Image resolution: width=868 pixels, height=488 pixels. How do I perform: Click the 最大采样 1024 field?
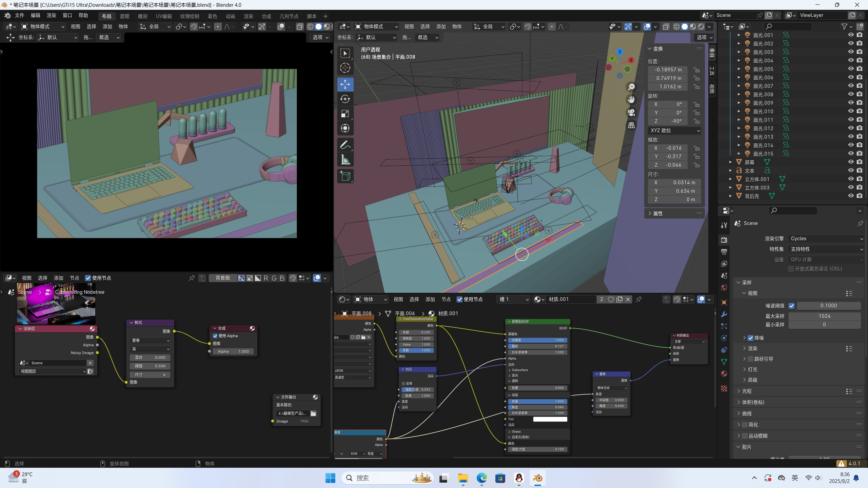click(x=825, y=316)
